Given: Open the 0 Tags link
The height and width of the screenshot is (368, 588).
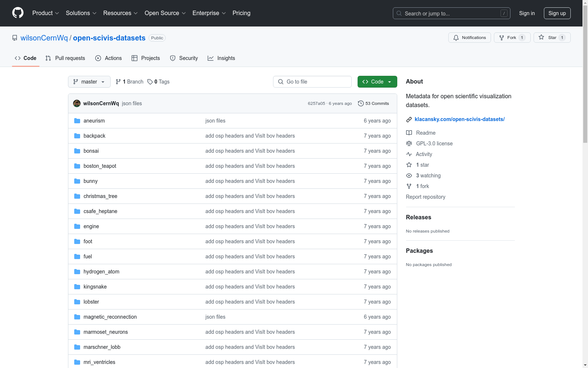Looking at the screenshot, I should point(158,82).
